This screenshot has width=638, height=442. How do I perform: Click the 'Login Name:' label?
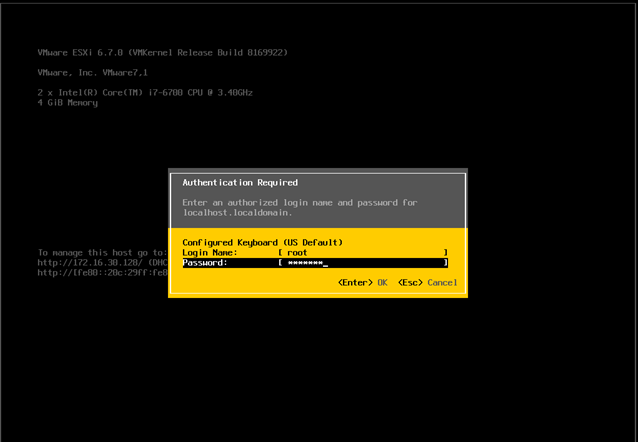tap(210, 253)
